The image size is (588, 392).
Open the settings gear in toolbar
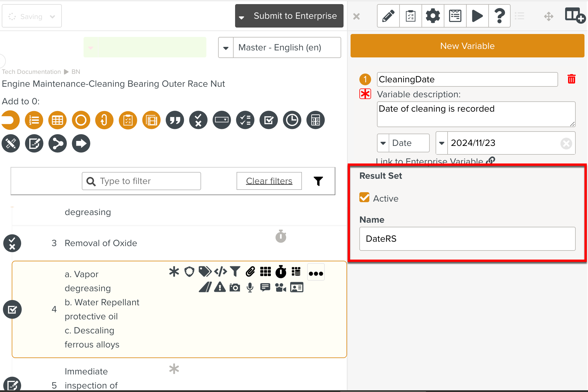pos(433,16)
